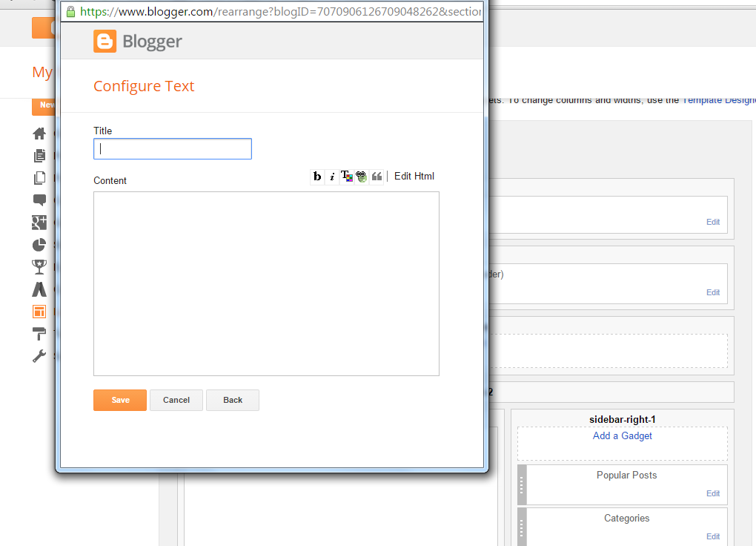Click the sidebar-right-1 section heading

(622, 420)
